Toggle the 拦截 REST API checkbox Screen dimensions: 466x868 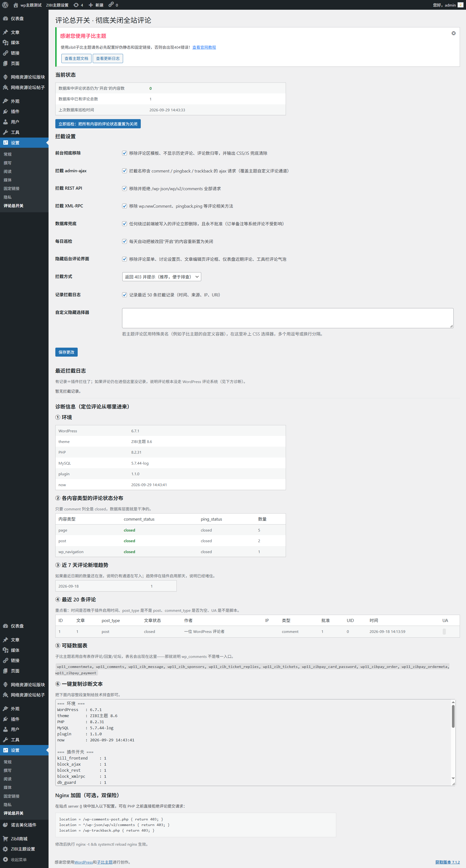[x=125, y=188]
